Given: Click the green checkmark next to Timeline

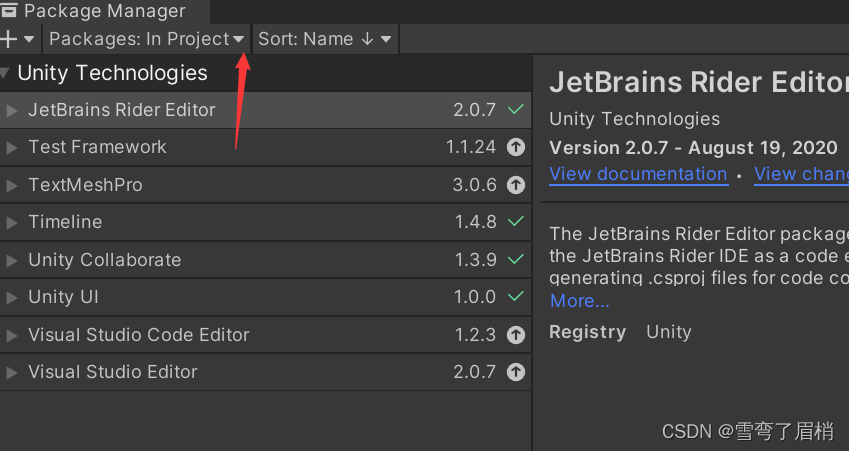Looking at the screenshot, I should pyautogui.click(x=515, y=221).
